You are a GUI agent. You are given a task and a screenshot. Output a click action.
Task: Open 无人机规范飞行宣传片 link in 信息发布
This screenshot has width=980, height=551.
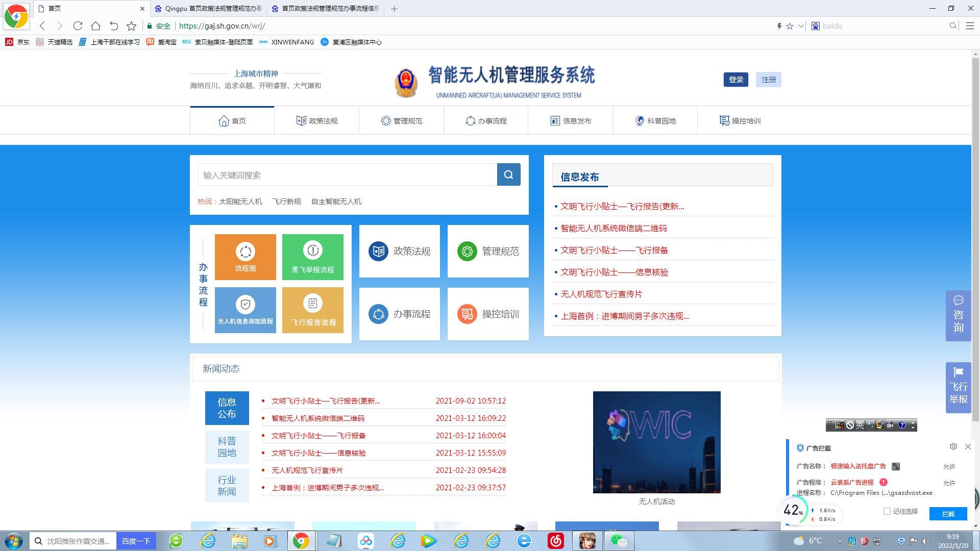tap(601, 294)
